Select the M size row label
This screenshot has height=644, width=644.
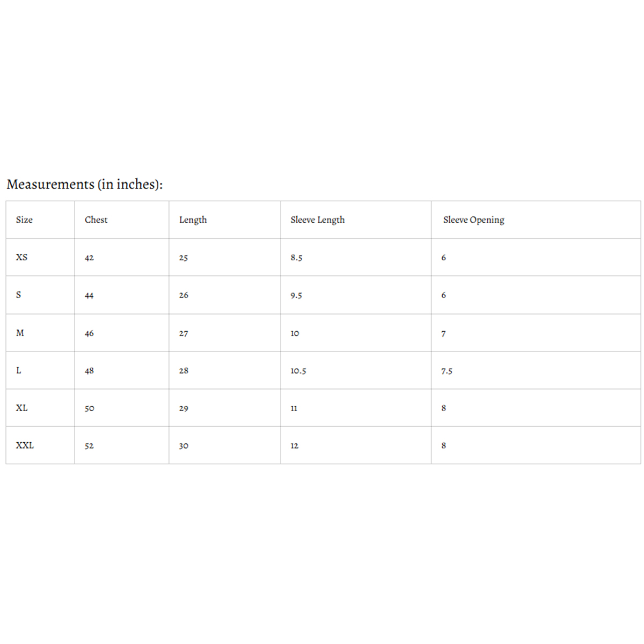tap(20, 333)
